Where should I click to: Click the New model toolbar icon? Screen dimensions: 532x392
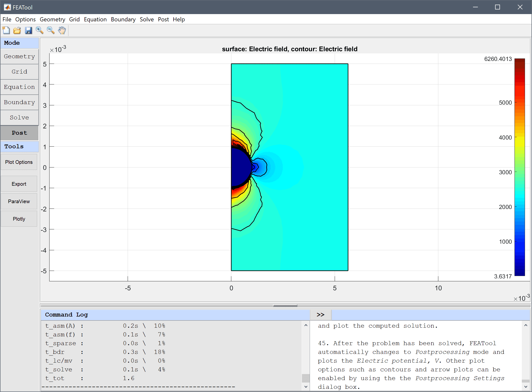6,30
